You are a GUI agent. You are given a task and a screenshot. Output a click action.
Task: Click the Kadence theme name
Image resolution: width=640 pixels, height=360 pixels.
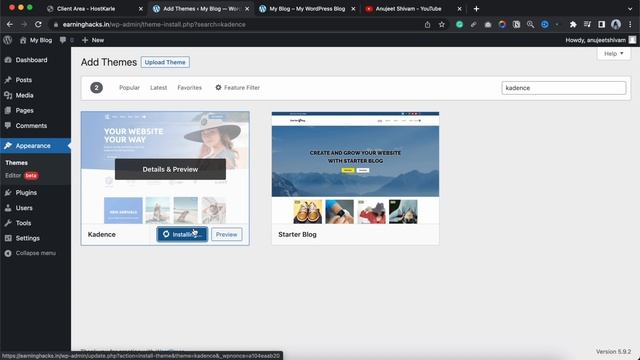(102, 234)
